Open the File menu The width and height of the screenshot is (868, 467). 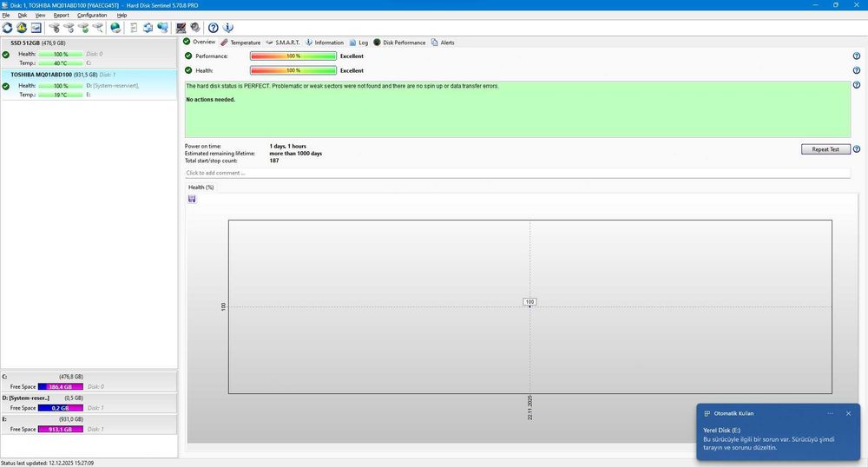click(x=5, y=16)
